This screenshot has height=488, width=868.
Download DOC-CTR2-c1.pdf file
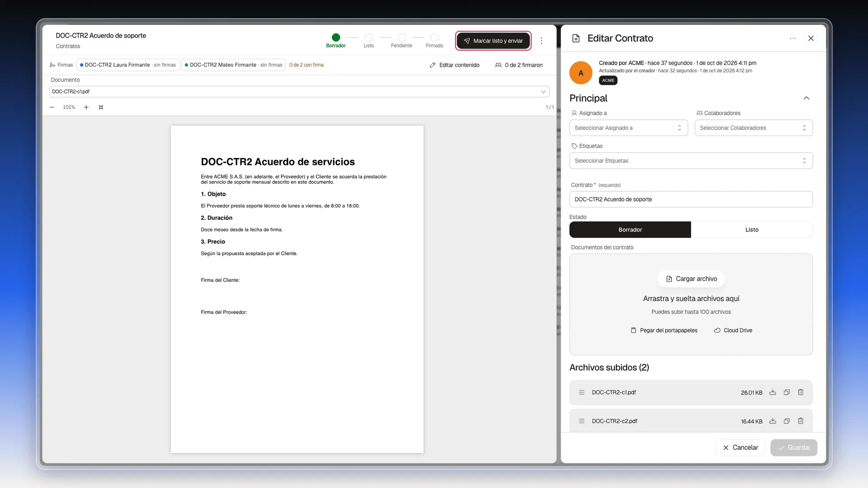coord(773,392)
